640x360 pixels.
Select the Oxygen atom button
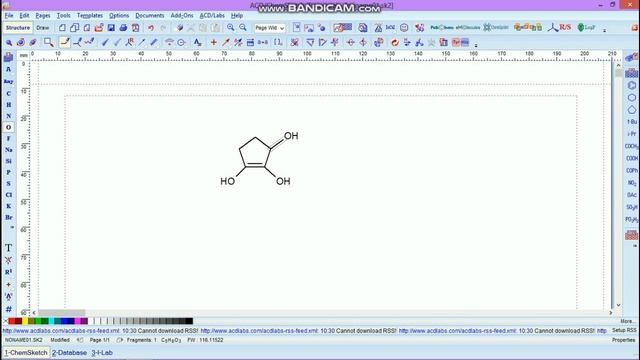coord(9,127)
